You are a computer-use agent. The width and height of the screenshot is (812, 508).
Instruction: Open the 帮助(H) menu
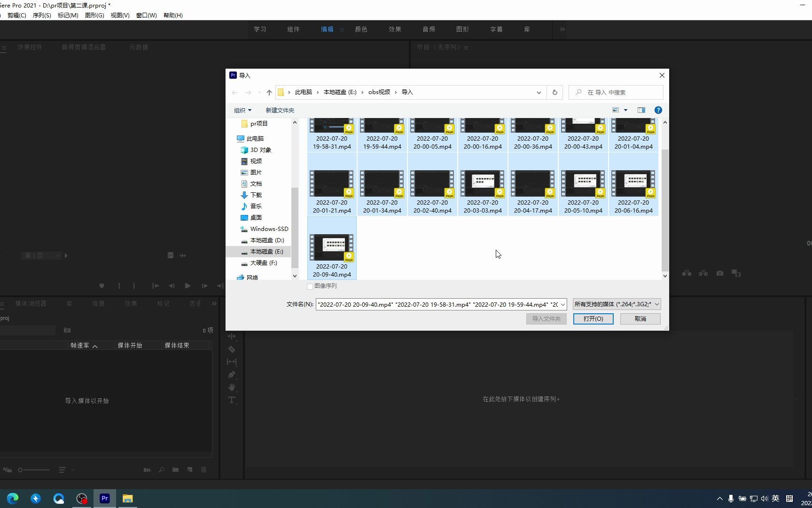point(173,15)
